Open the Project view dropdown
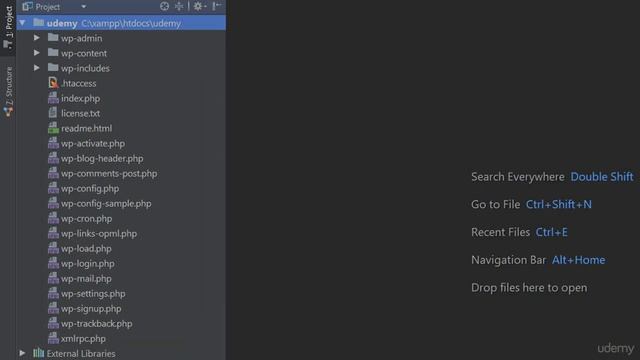640x360 pixels. pos(83,7)
